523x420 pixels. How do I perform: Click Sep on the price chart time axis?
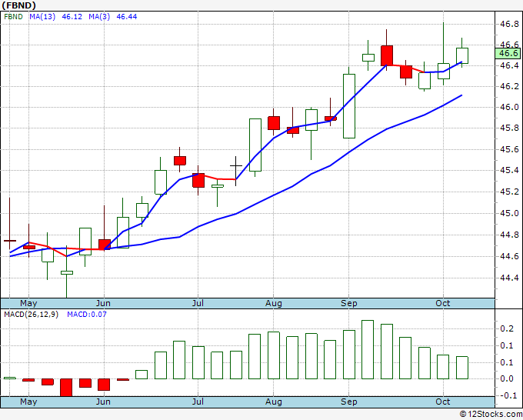[349, 303]
